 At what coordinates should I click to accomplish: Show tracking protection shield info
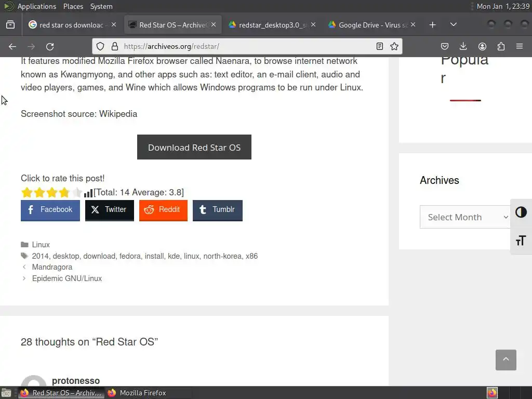point(100,46)
